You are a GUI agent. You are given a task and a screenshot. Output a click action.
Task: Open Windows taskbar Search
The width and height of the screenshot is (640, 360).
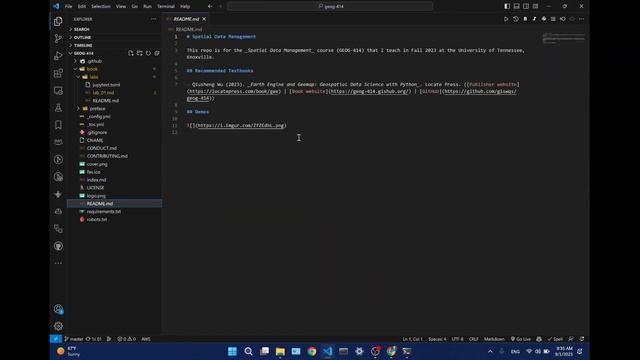pyautogui.click(x=248, y=351)
